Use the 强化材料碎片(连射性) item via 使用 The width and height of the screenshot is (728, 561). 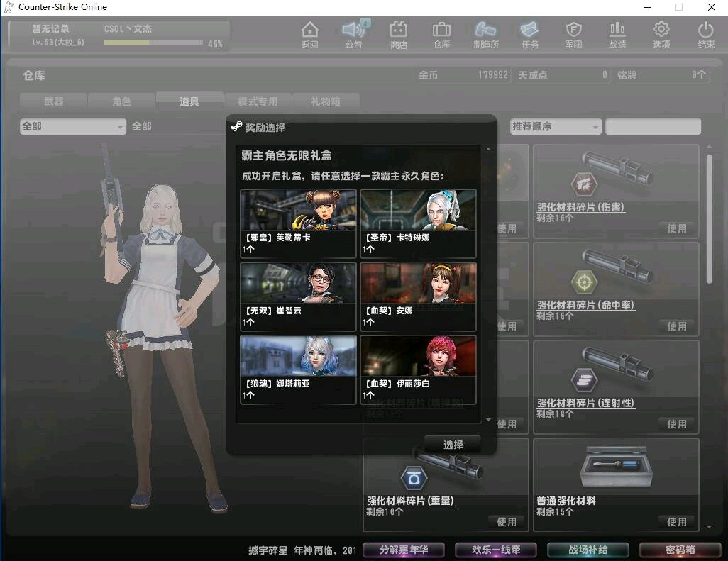pyautogui.click(x=676, y=424)
